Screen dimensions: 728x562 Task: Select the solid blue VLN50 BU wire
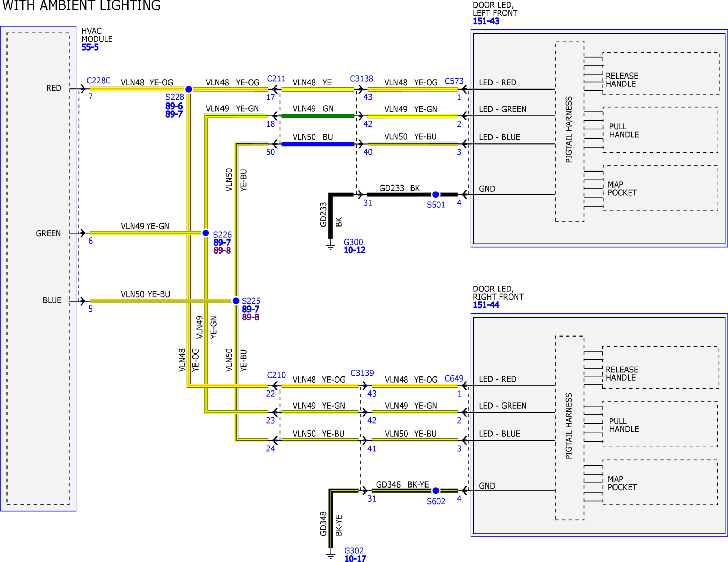click(x=318, y=144)
